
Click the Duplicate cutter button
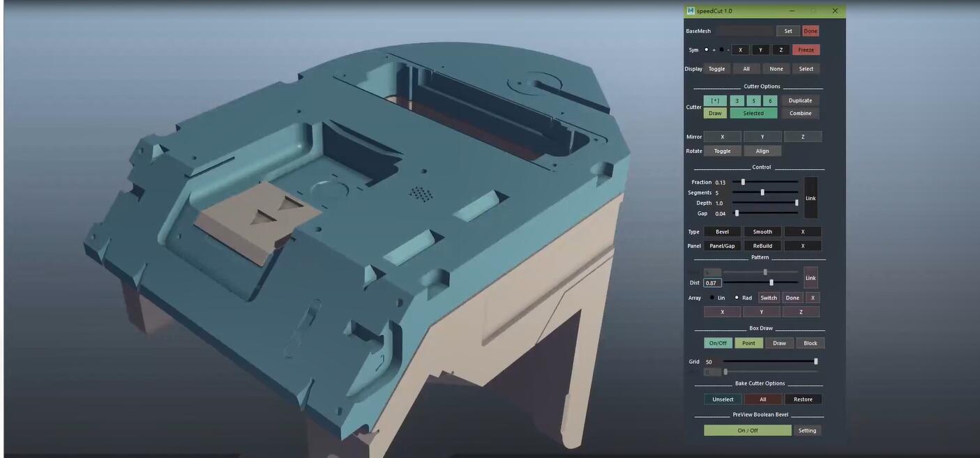pyautogui.click(x=800, y=100)
